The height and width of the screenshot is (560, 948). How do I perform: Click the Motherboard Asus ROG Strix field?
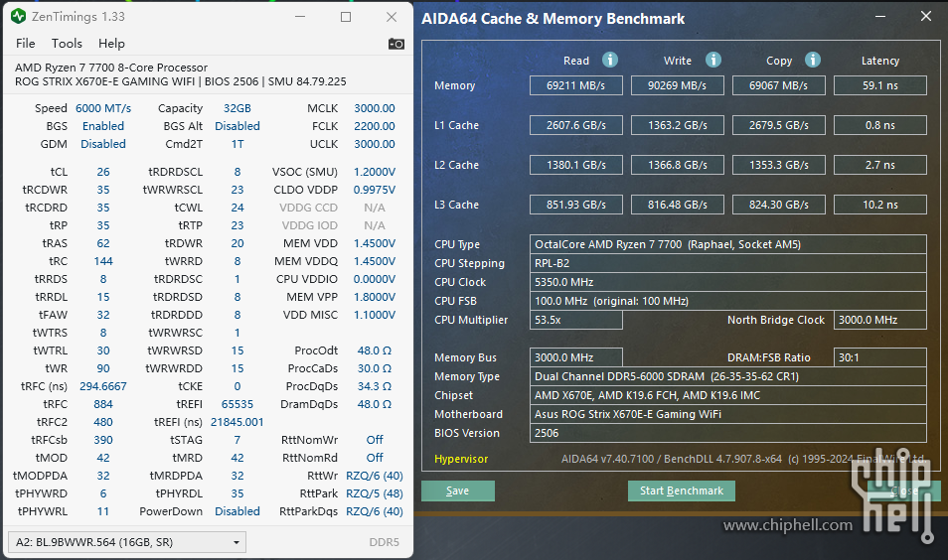[728, 414]
